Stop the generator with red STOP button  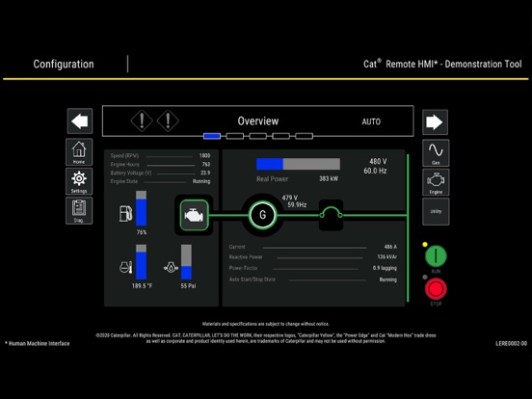[436, 289]
